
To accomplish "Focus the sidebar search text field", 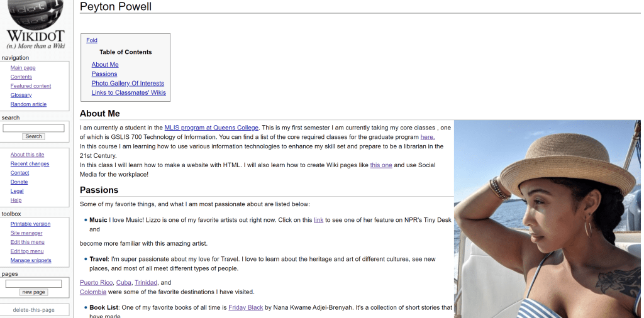I will [x=33, y=128].
